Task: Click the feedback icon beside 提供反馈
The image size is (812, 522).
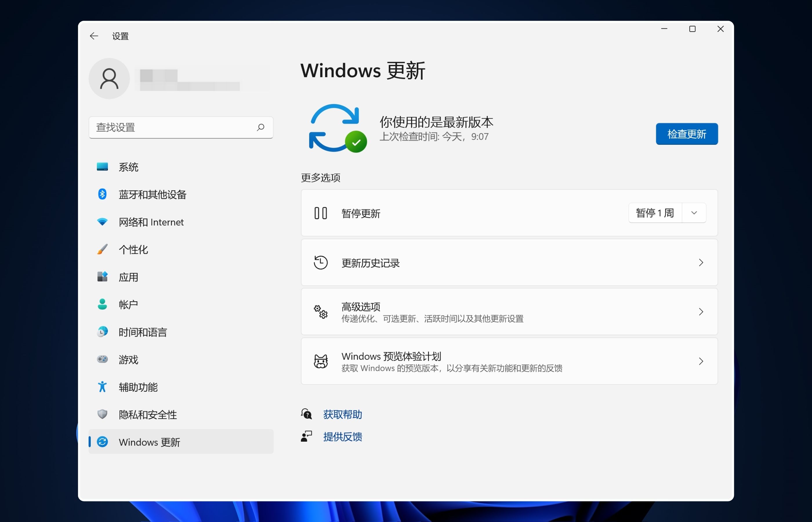Action: (306, 436)
